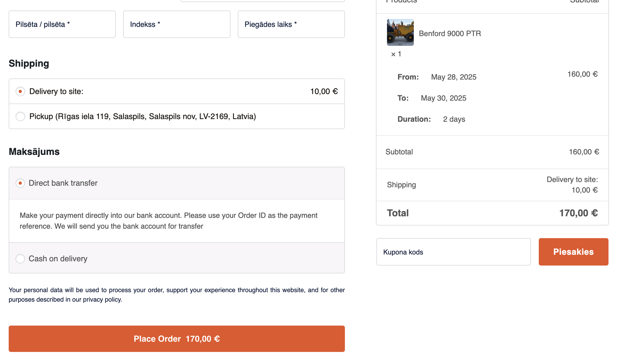This screenshot has width=644, height=363.
Task: Click the Subtotal 160,00 € row
Action: 492,152
